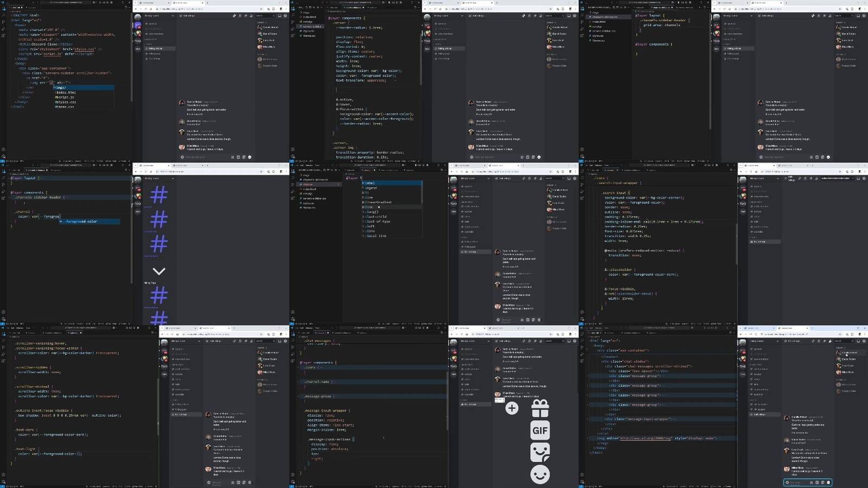The height and width of the screenshot is (488, 868).
Task: Click pin icon in Discord beside the imgs/ autocomplete
Action: click(x=245, y=16)
